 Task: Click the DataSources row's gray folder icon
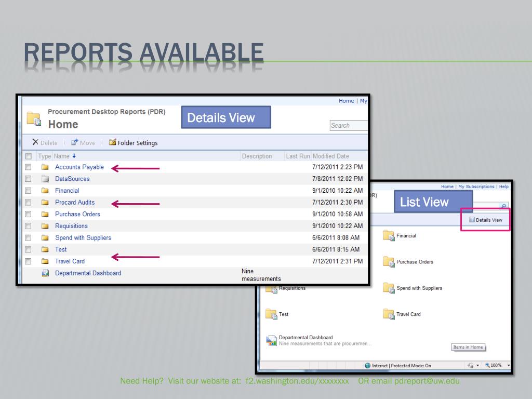[45, 179]
